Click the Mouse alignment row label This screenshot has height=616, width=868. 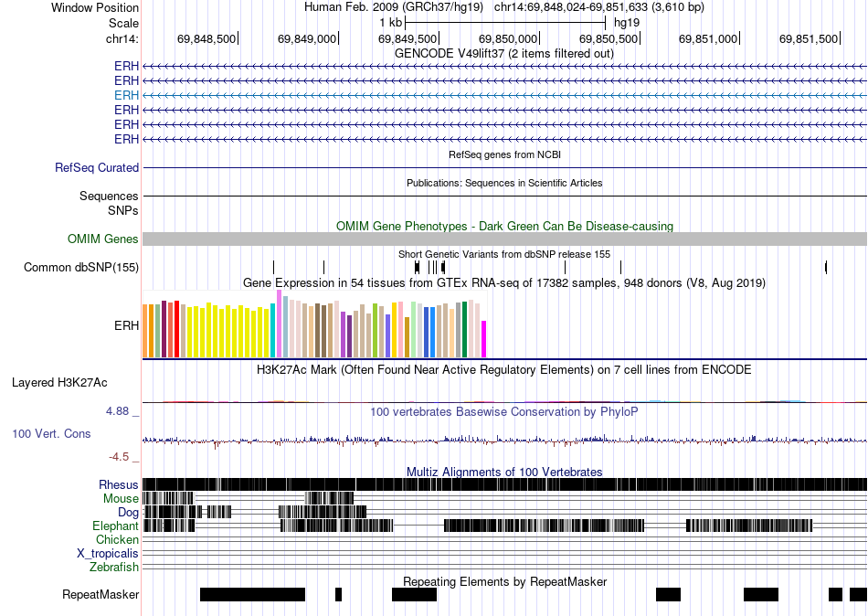click(121, 499)
